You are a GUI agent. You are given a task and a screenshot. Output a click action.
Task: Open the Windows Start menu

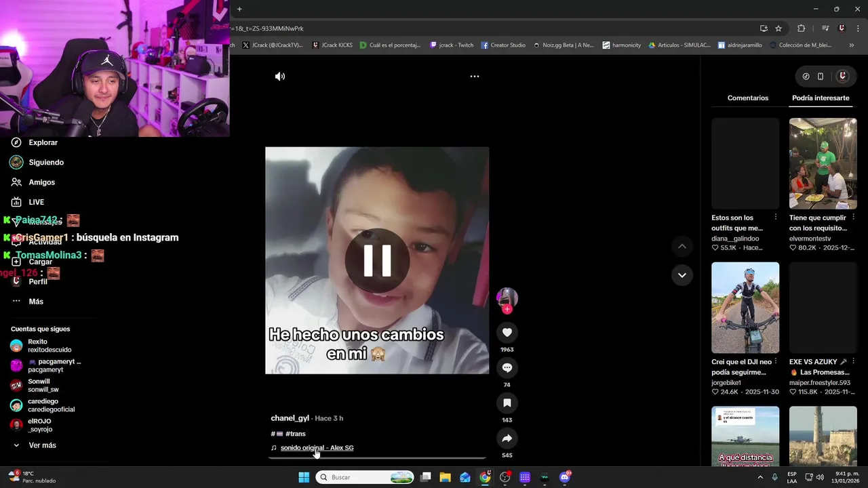(304, 477)
